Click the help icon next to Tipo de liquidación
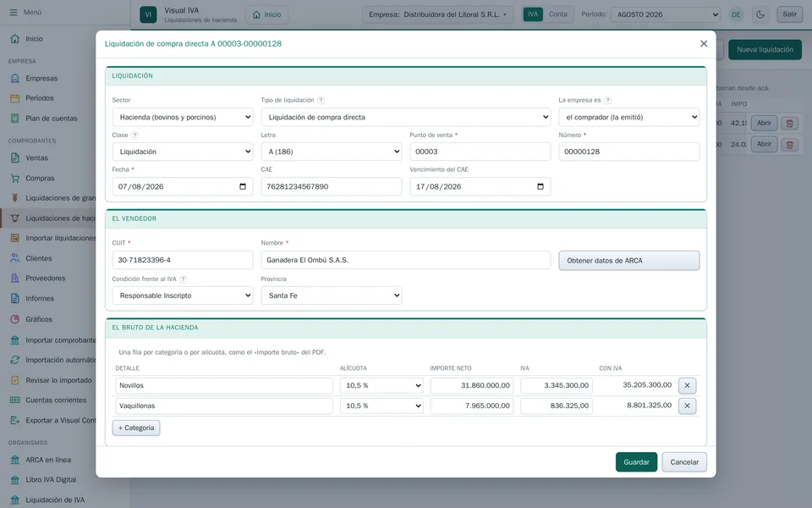This screenshot has height=508, width=812. click(x=321, y=100)
